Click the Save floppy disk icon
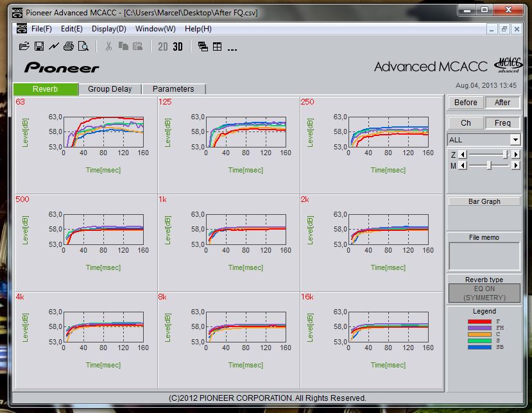This screenshot has height=413, width=532. 39,46
